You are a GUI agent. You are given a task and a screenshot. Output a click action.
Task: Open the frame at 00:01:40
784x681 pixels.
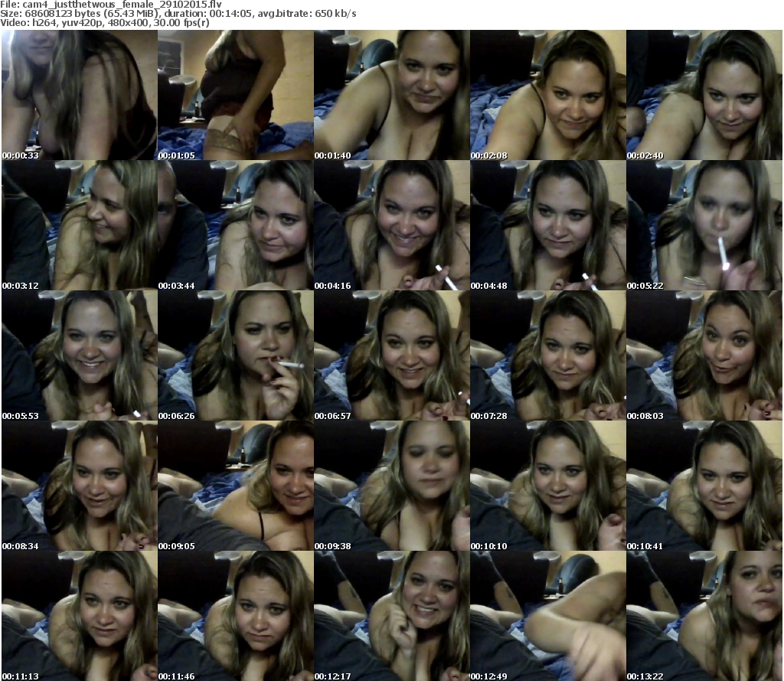point(392,95)
